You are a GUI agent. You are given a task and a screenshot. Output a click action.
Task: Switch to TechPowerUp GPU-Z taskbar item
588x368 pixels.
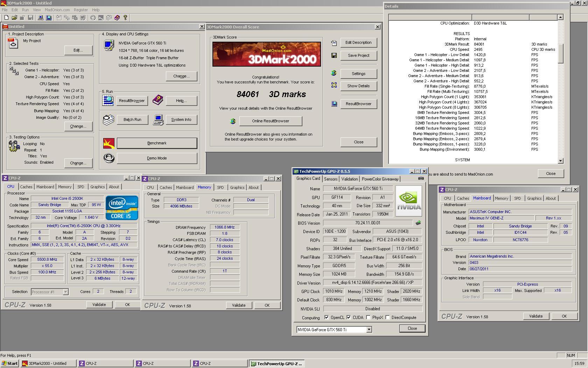276,363
